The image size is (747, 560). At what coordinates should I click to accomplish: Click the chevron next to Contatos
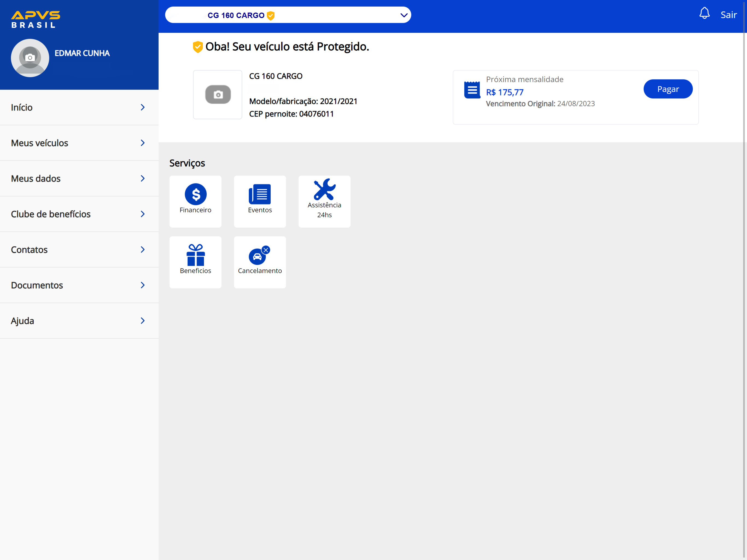[142, 250]
